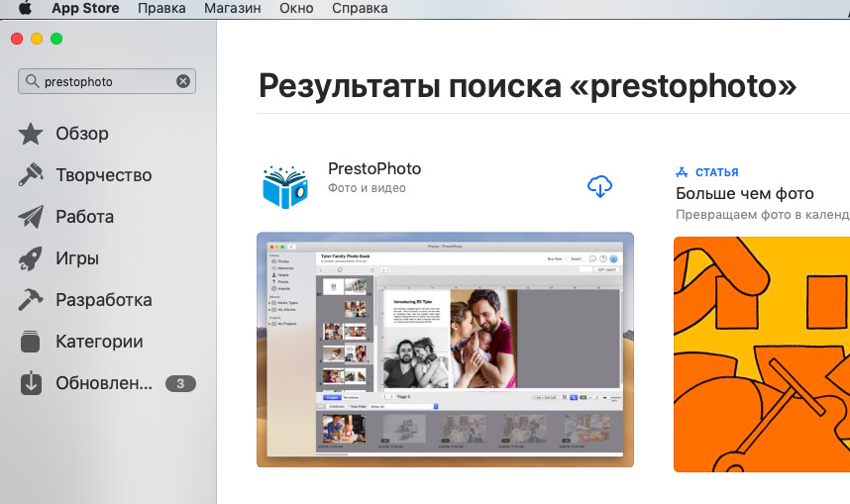Maximize the App Store window

tap(56, 39)
